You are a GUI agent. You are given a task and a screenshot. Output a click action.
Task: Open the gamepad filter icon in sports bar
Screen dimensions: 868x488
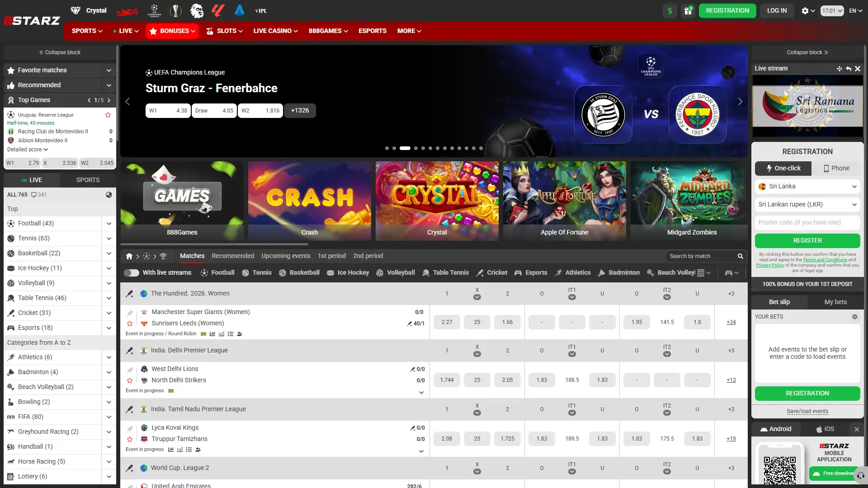coord(732,273)
